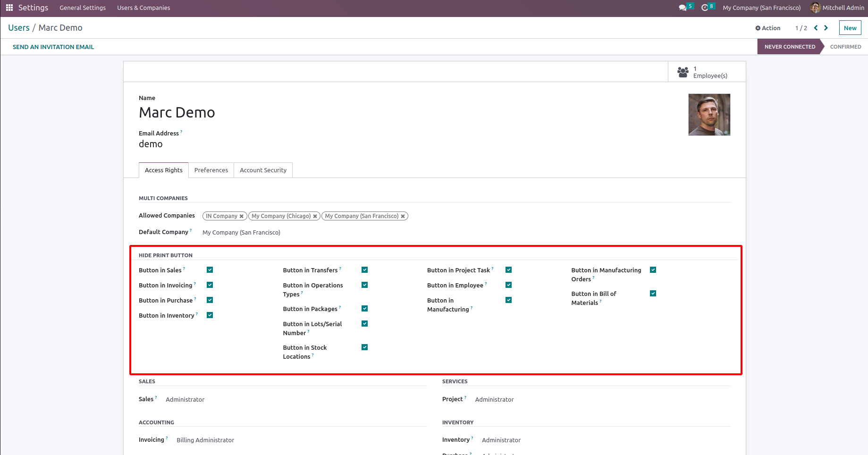Go to next user record arrow
The width and height of the screenshot is (868, 455).
(x=826, y=28)
